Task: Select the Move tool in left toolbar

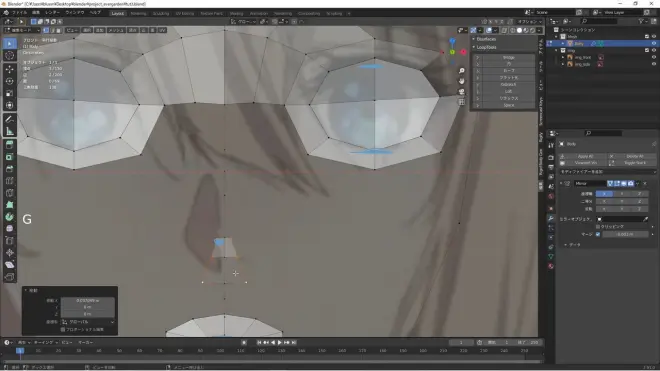Action: [10, 69]
